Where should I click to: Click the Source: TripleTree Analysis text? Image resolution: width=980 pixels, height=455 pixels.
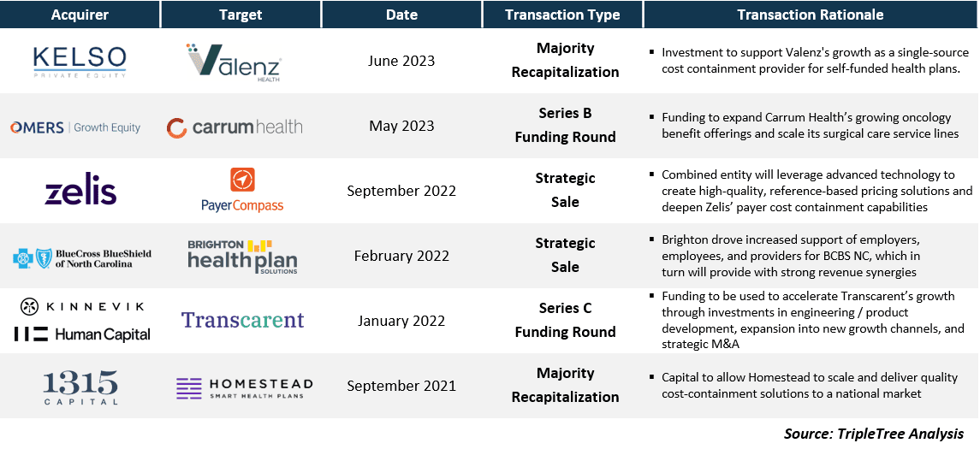874,434
